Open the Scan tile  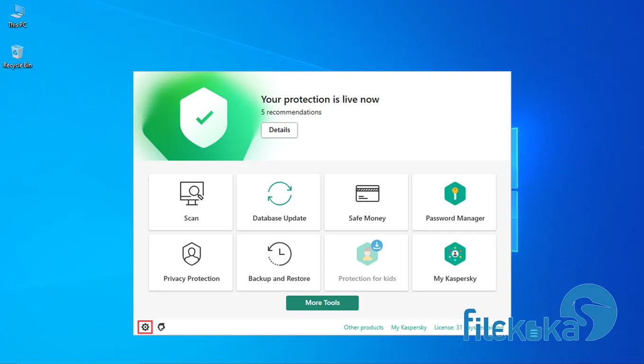(191, 202)
